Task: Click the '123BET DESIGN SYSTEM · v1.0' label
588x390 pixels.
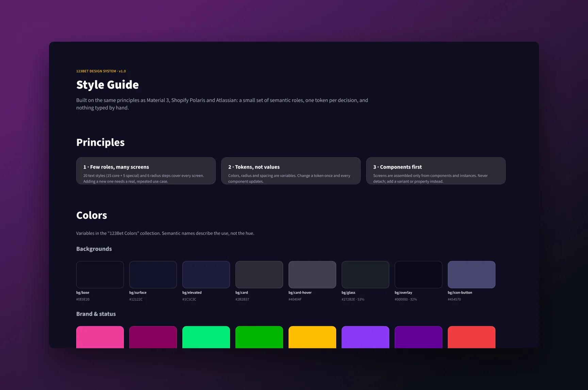Action: (101, 71)
